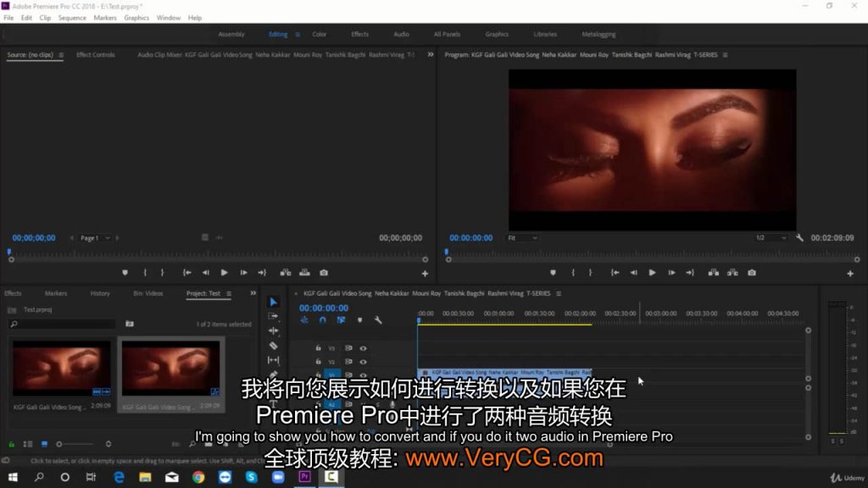Toggle sync lock on V3

pyautogui.click(x=348, y=348)
